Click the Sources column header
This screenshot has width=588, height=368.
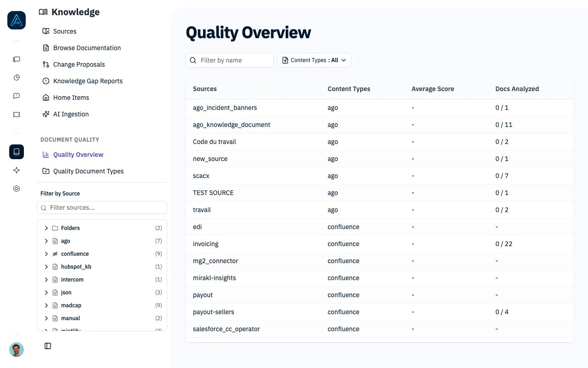[205, 89]
